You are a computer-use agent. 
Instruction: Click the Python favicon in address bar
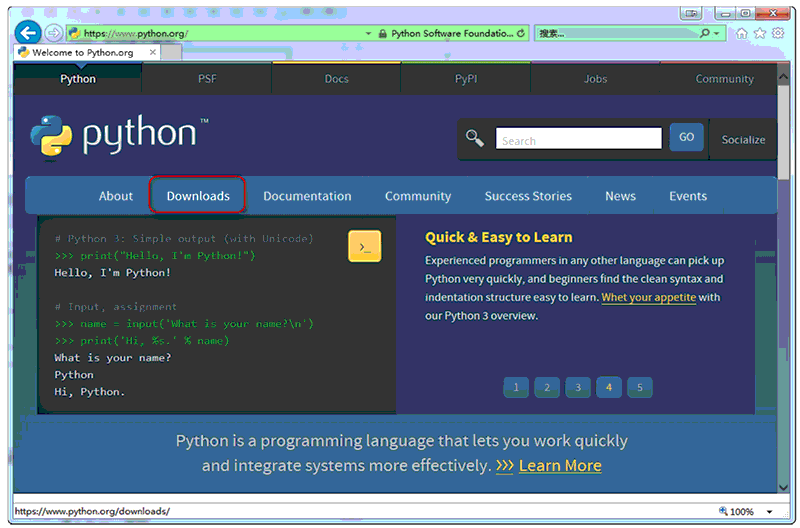point(74,34)
